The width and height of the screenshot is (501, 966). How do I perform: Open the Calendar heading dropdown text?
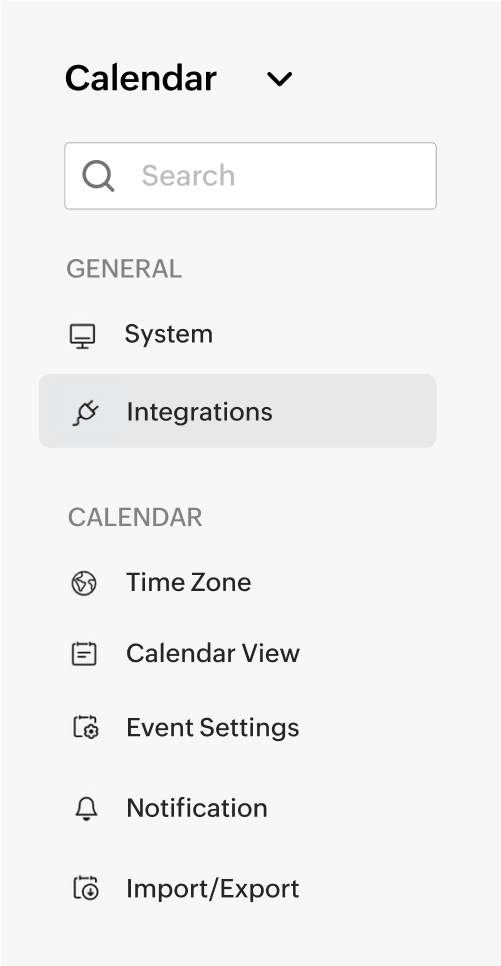pyautogui.click(x=141, y=78)
